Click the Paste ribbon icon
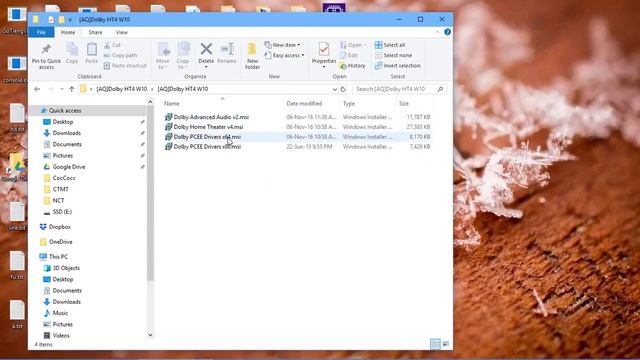Image resolution: width=640 pixels, height=360 pixels. coord(91,53)
